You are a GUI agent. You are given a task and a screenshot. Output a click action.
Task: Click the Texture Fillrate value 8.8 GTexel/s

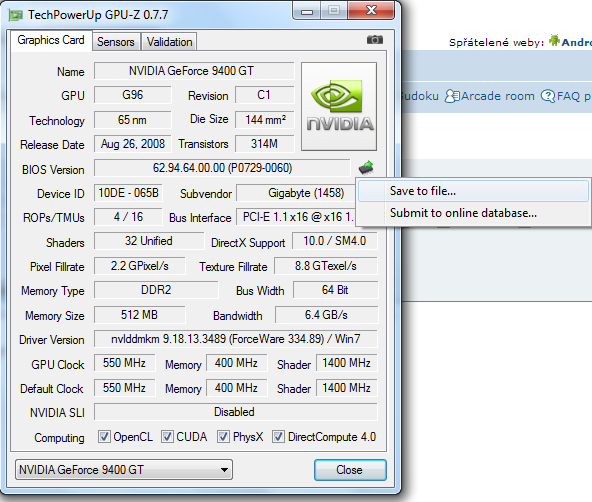(x=325, y=266)
